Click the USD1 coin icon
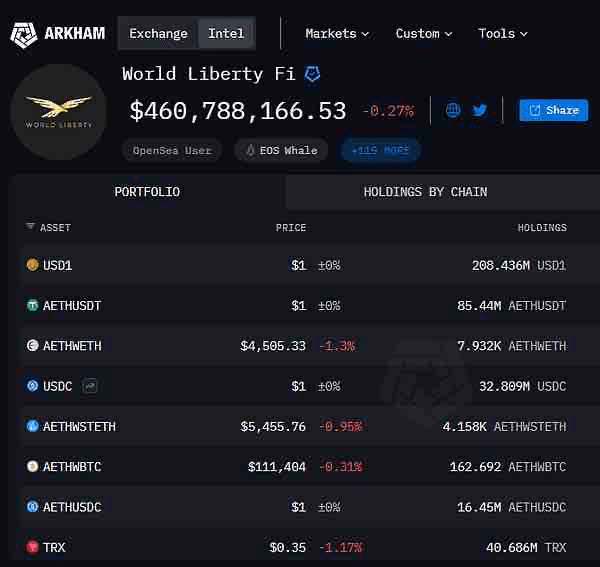This screenshot has height=567, width=600. click(33, 264)
